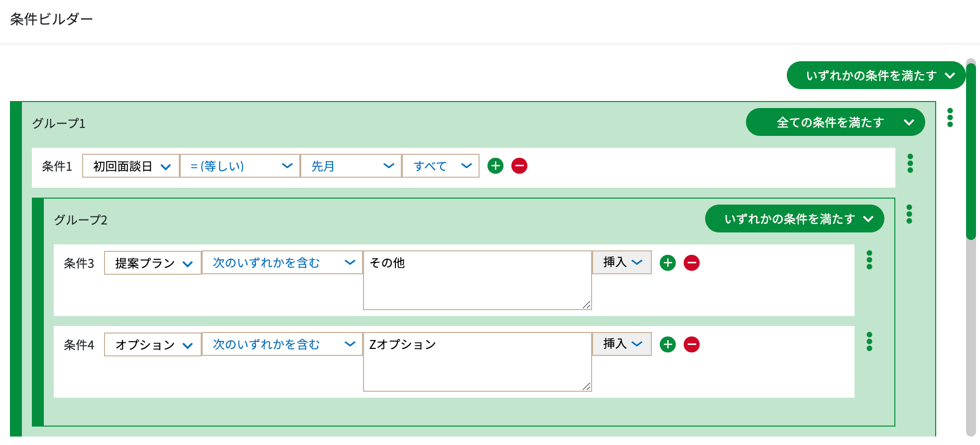
Task: Open the 初回面談日 field dropdown
Action: pos(131,166)
